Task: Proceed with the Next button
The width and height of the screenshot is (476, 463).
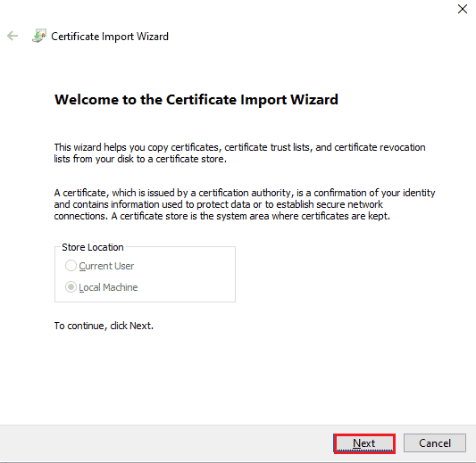Action: (364, 443)
